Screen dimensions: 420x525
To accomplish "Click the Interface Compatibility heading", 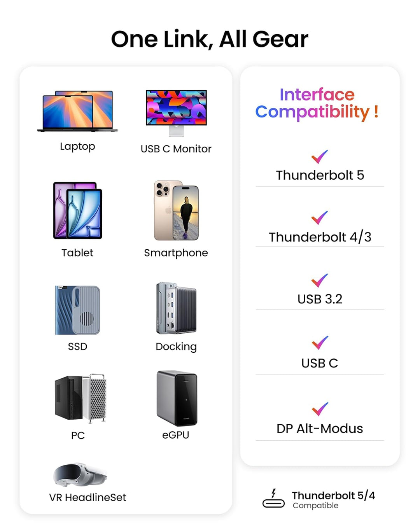I will tap(317, 103).
